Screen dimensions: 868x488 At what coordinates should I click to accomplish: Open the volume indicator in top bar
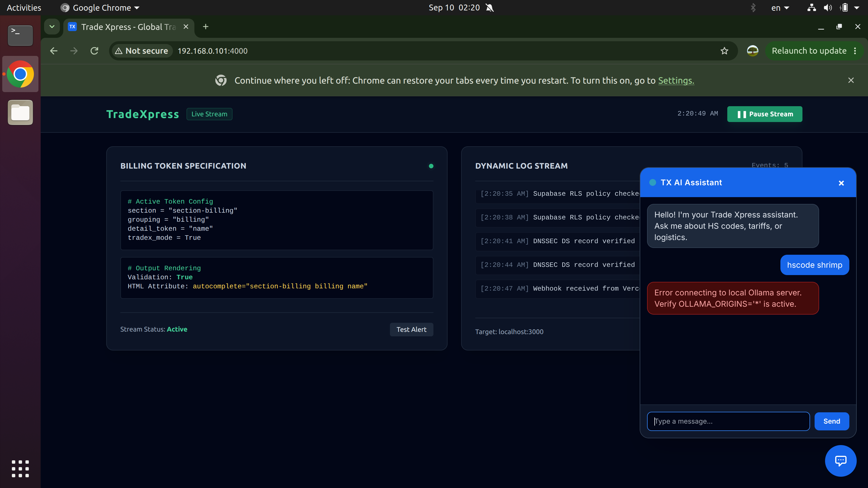click(828, 7)
